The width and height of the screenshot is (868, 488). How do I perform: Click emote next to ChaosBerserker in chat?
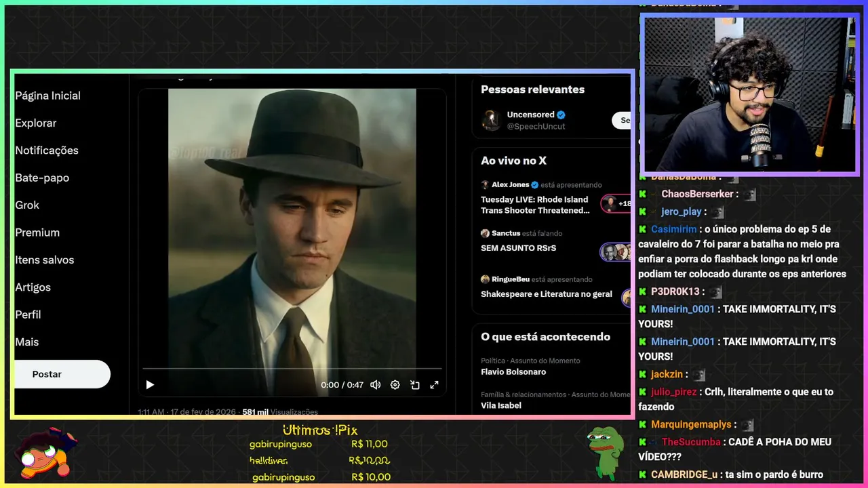point(749,195)
